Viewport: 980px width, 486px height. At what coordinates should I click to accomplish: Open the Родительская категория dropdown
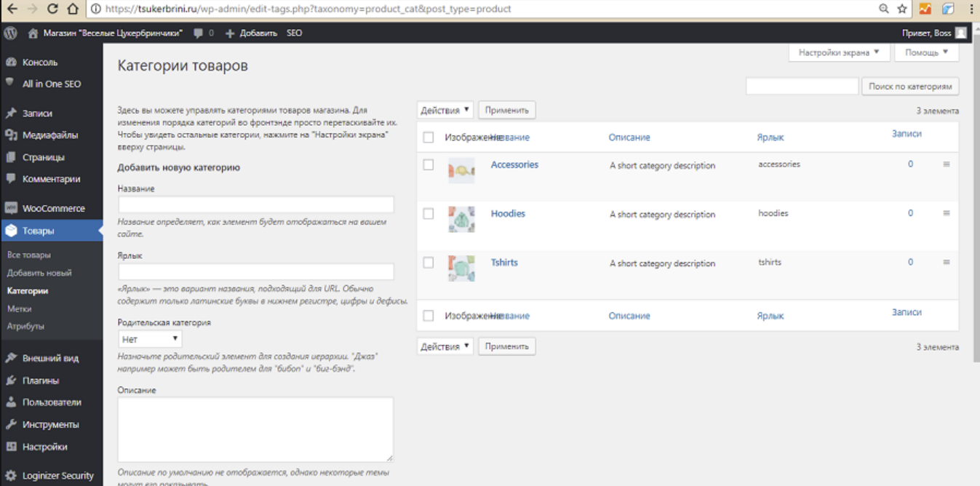150,339
